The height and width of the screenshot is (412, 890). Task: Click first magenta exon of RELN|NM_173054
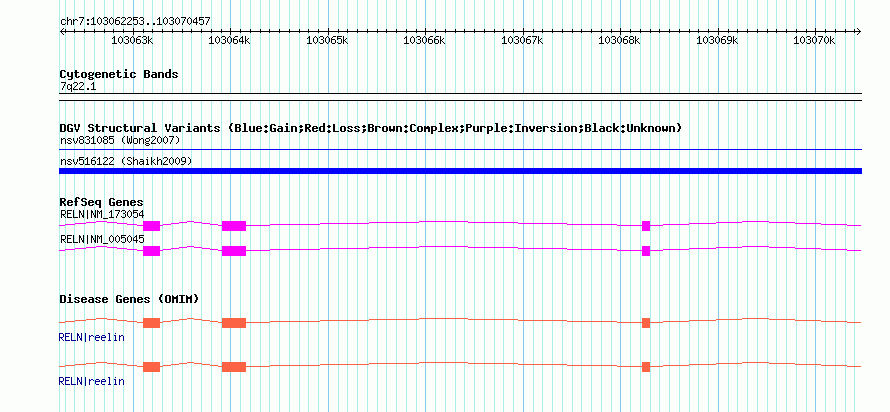(x=152, y=226)
